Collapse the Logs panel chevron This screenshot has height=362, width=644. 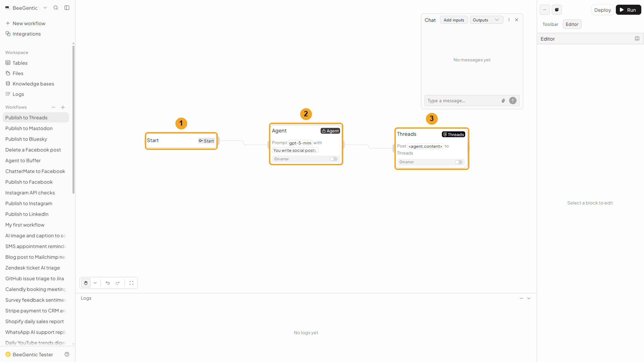(x=529, y=298)
